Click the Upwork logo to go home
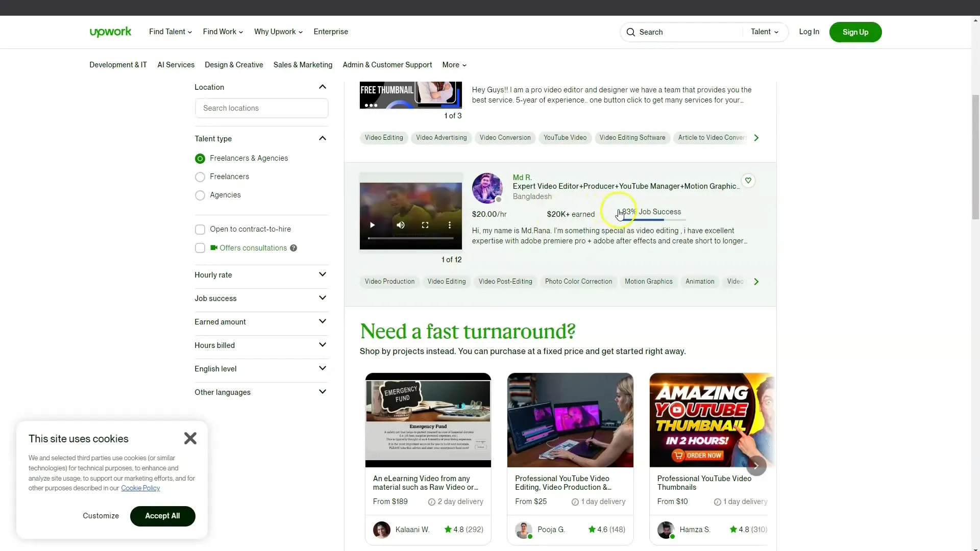The height and width of the screenshot is (551, 980). coord(110,32)
